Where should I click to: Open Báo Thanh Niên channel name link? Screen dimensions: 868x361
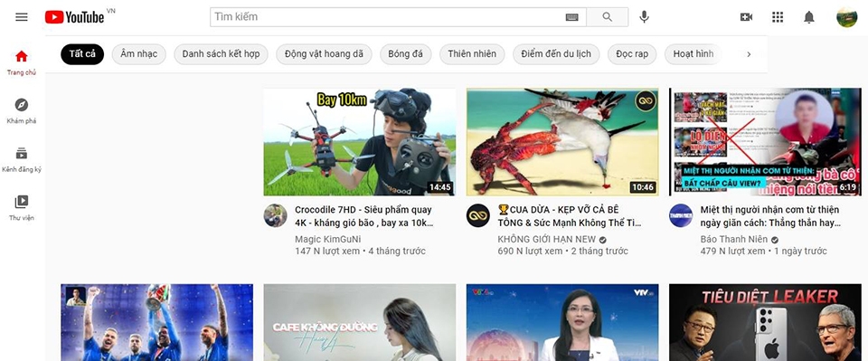tap(734, 239)
